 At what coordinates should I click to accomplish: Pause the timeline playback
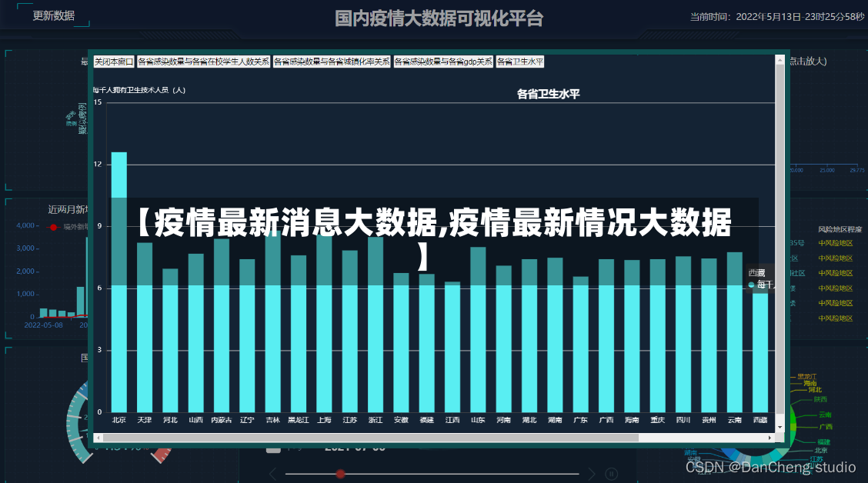612,474
